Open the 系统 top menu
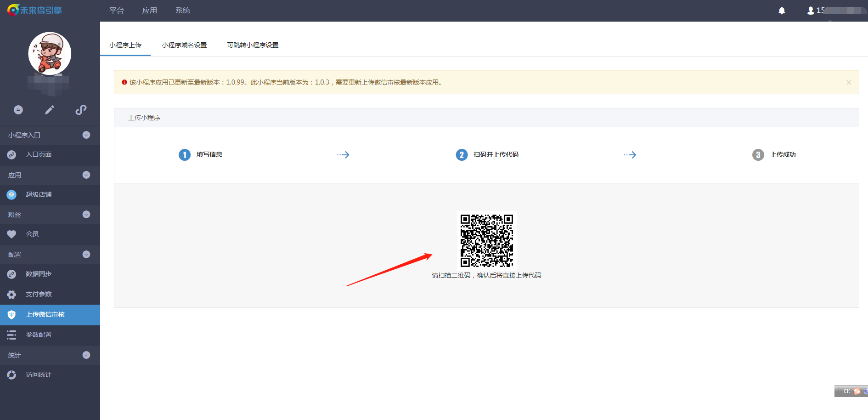 tap(183, 11)
